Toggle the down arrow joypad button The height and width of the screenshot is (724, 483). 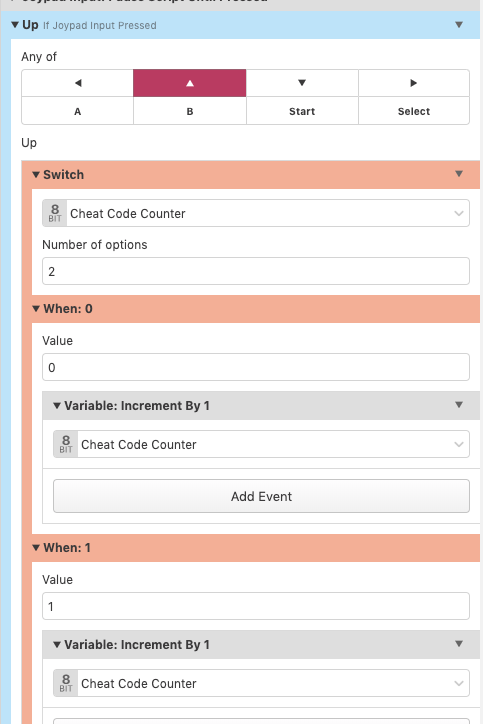click(x=302, y=83)
